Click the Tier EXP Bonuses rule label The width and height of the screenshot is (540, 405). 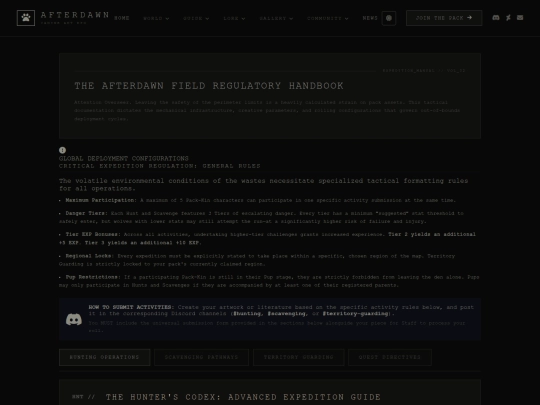click(x=93, y=234)
